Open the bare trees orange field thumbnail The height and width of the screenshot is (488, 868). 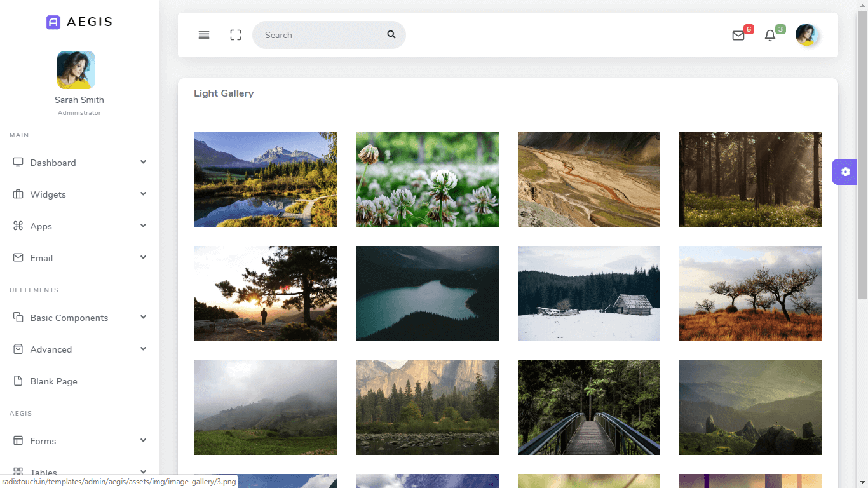[x=750, y=294]
